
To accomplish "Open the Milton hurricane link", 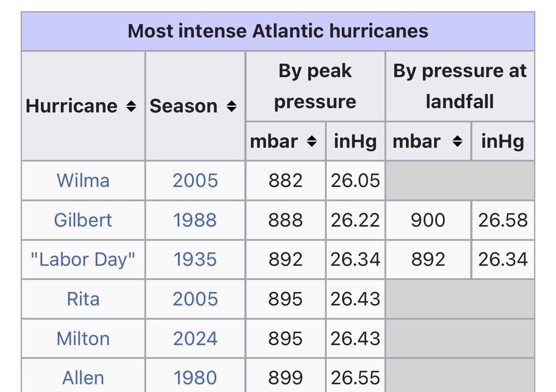I will 83,338.
